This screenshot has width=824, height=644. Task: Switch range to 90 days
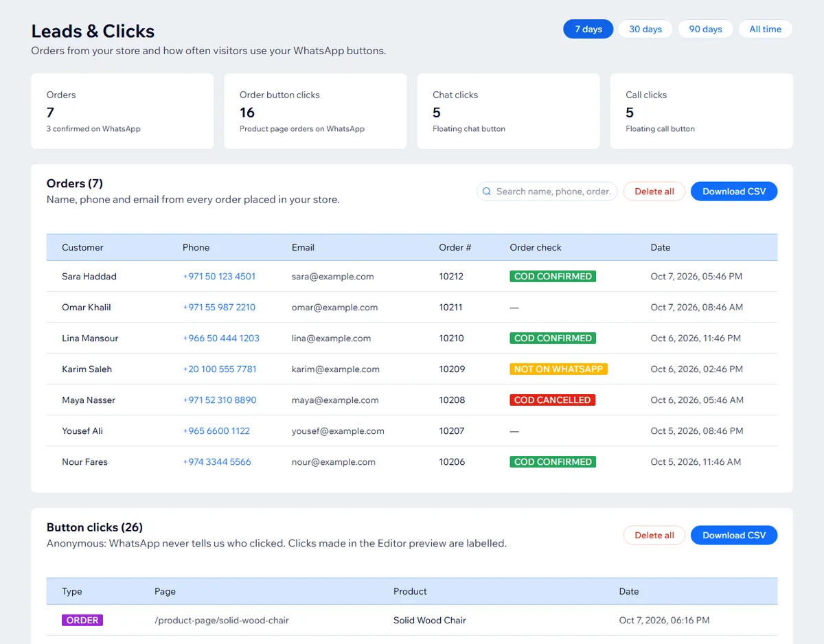pyautogui.click(x=705, y=29)
